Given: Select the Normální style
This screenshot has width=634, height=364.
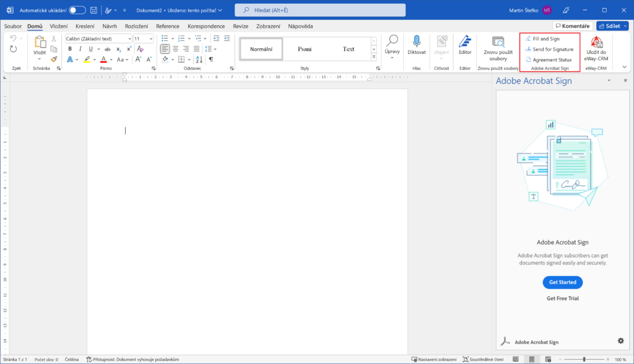Looking at the screenshot, I should (261, 49).
